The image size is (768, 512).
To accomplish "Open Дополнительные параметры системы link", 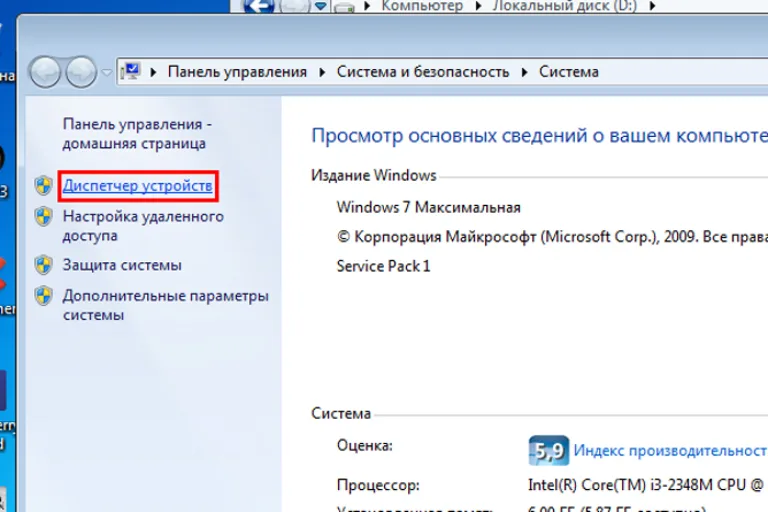I will pyautogui.click(x=166, y=305).
